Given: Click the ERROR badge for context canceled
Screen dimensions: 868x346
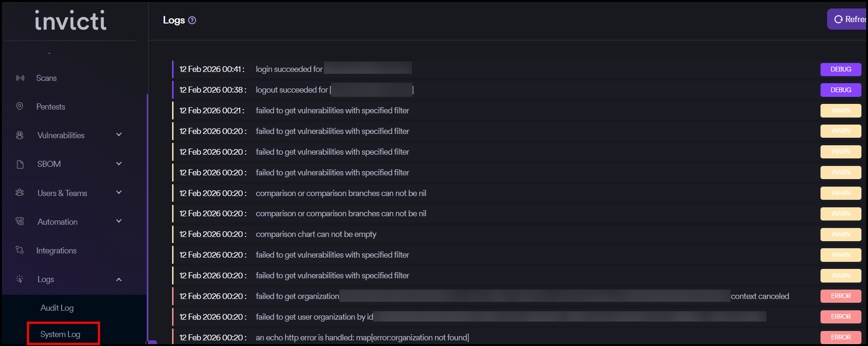Looking at the screenshot, I should [841, 296].
